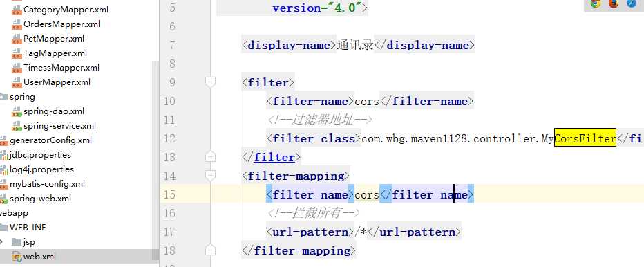Click the opening filter tag on line 9
644x267 pixels.
tap(268, 83)
